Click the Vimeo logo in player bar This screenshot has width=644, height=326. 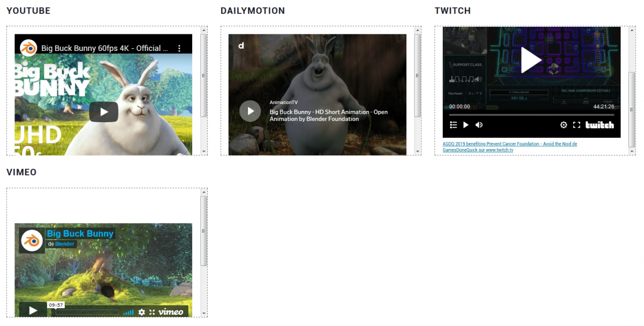pos(171,312)
